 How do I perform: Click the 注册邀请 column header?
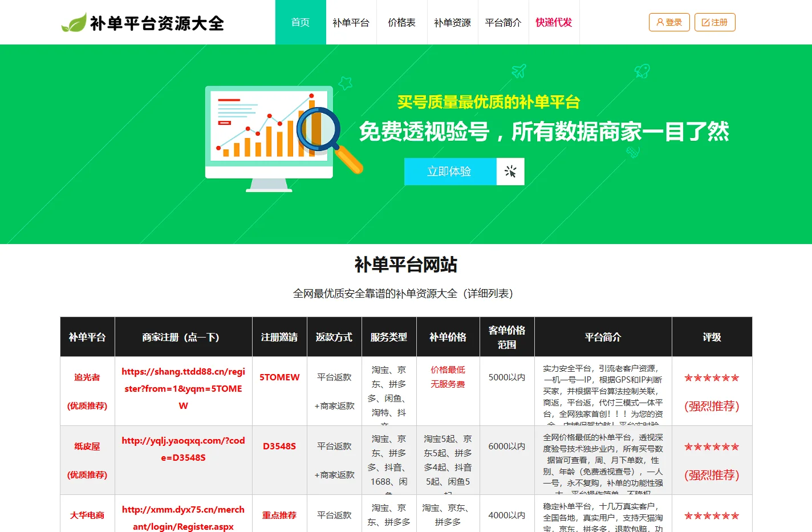[279, 337]
